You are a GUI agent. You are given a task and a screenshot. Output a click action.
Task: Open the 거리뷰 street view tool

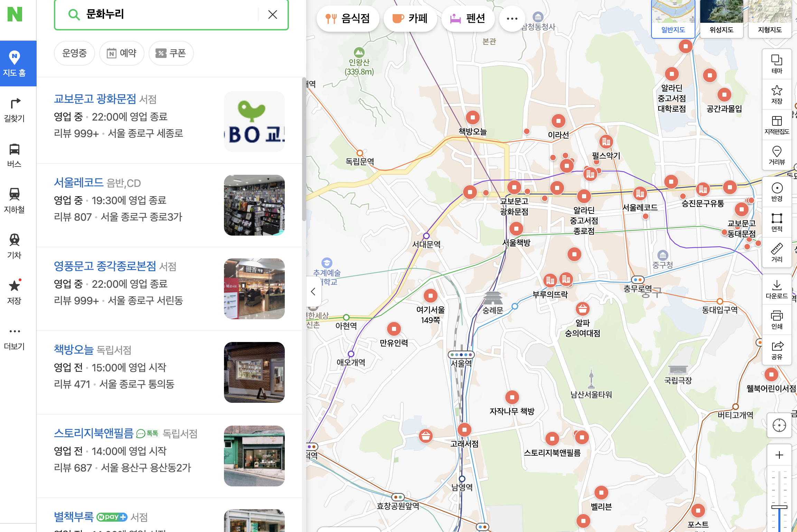click(777, 155)
